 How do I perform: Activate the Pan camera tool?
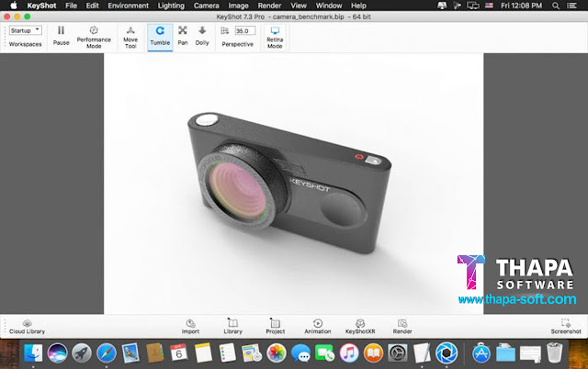click(183, 36)
